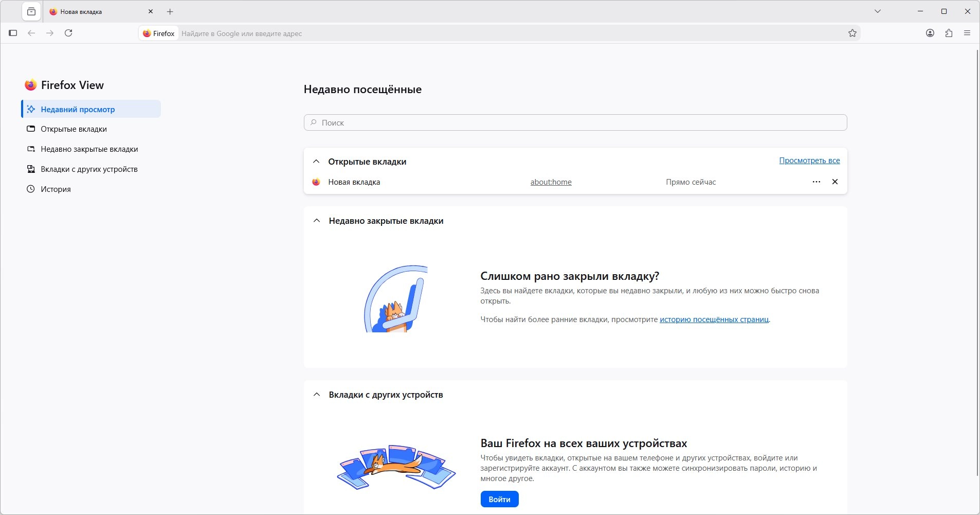The height and width of the screenshot is (515, 980).
Task: Minimize the Firefox window
Action: pyautogui.click(x=920, y=11)
